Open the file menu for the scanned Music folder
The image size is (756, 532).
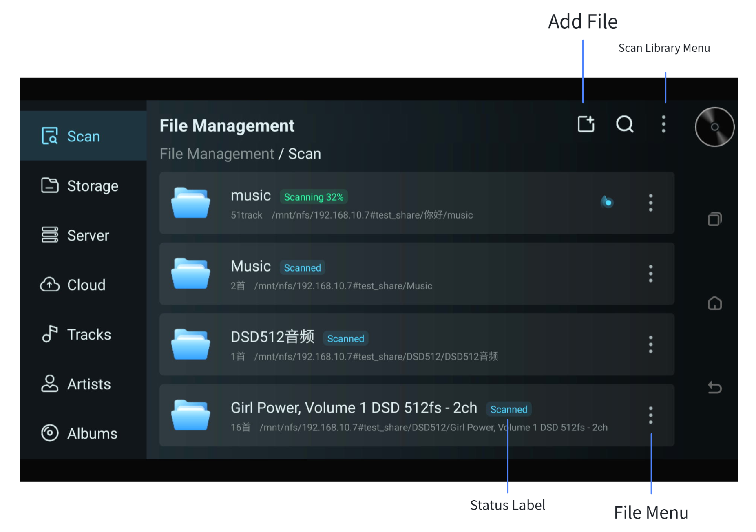click(x=651, y=274)
